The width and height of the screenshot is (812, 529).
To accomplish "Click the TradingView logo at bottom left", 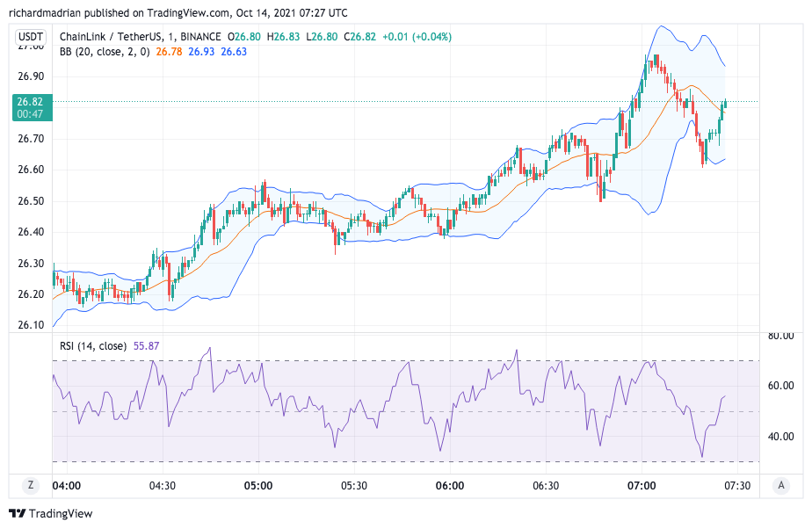I will (50, 513).
